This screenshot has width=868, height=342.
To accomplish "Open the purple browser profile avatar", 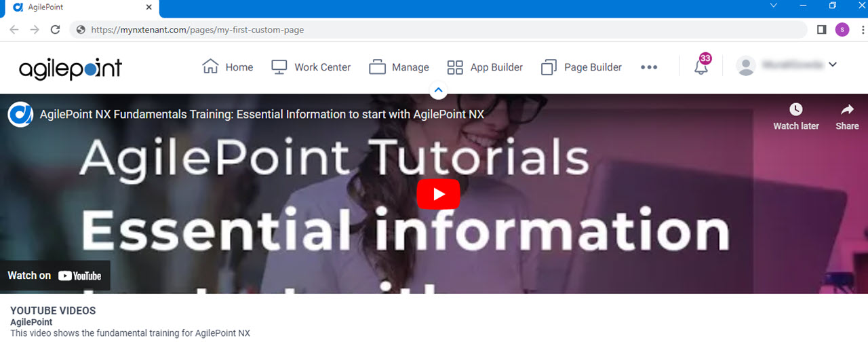I will click(x=842, y=30).
